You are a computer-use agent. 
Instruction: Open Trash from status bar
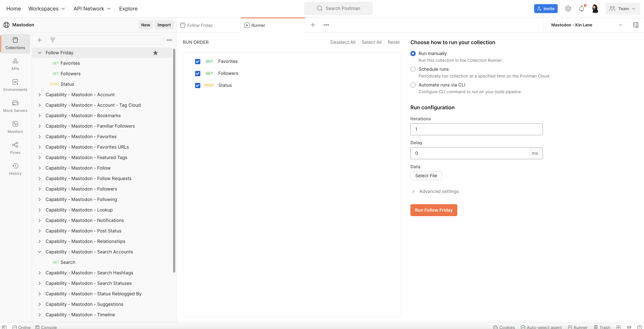(x=602, y=327)
